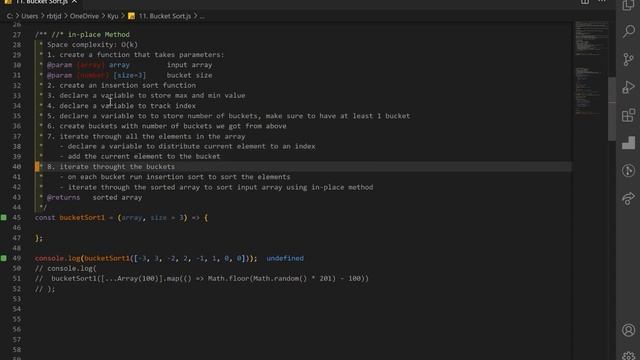This screenshot has width=640, height=360.
Task: Click line number 49 in the gutter
Action: [17, 258]
